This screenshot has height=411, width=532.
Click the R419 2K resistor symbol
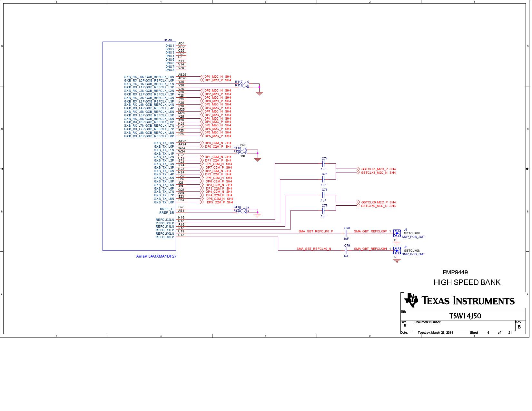tap(243, 209)
